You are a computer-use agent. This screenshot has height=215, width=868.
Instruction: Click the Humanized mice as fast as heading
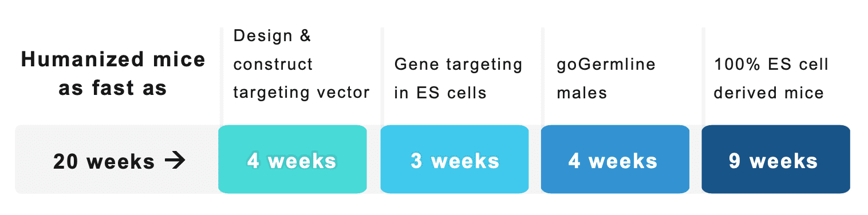click(113, 74)
